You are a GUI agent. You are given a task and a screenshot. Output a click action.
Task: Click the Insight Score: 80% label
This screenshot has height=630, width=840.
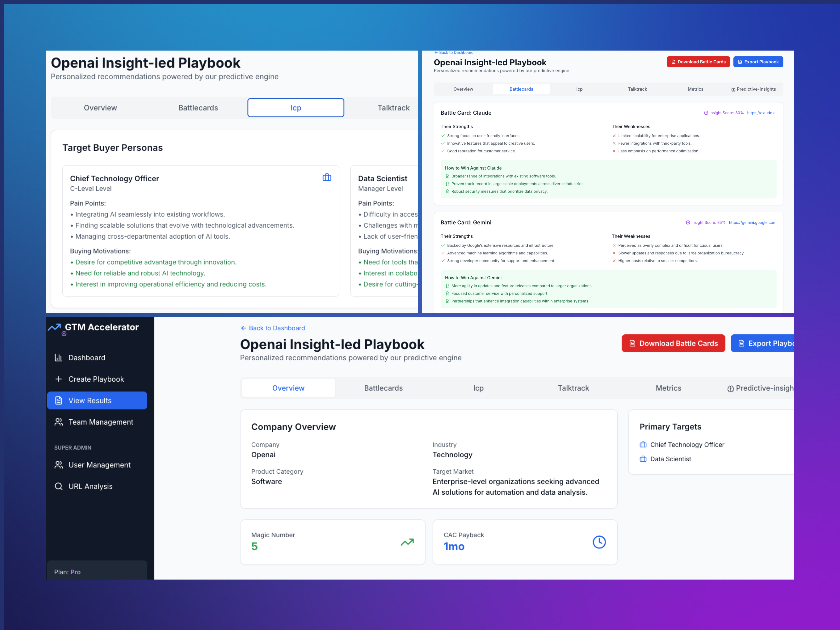(x=724, y=113)
